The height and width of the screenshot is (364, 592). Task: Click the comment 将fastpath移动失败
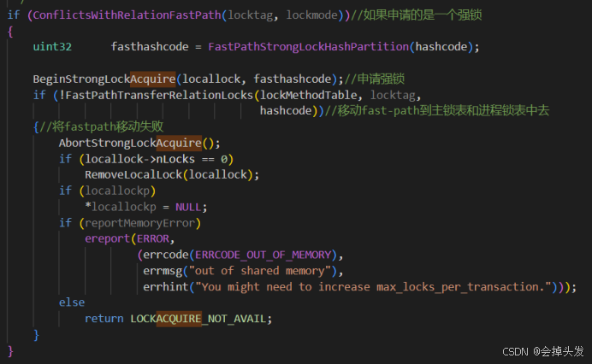[102, 126]
